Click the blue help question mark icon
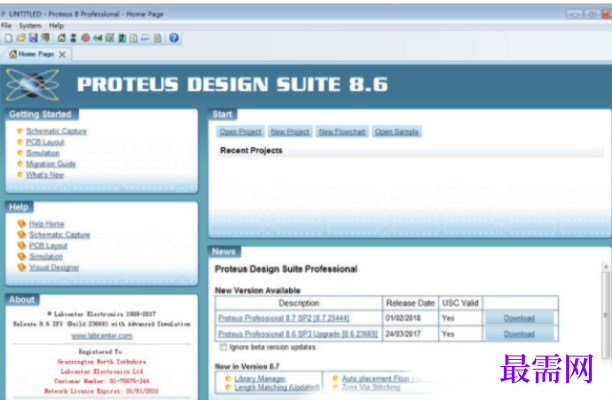612x400 pixels. point(174,38)
